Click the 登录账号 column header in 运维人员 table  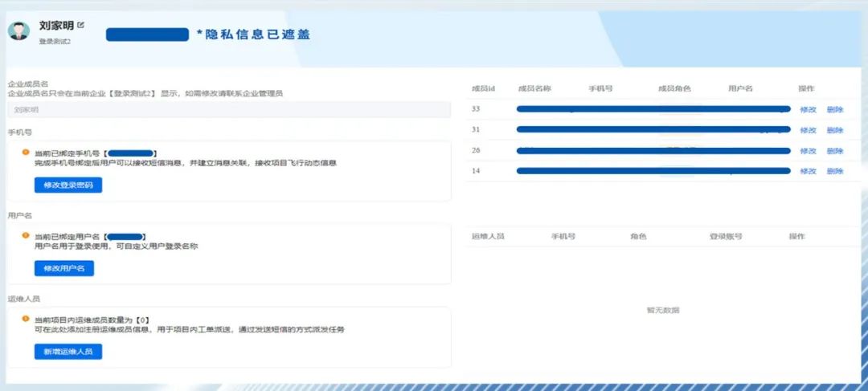click(725, 237)
